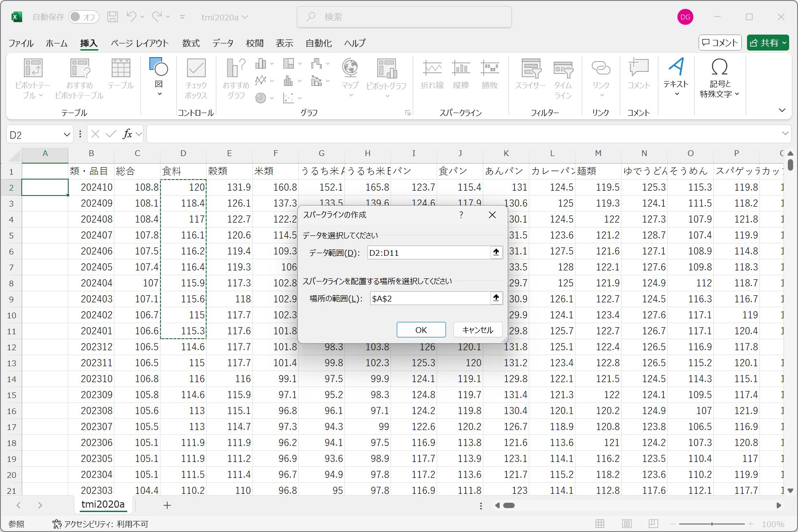
Task: Toggle AutoSave (自動保存) switch
Action: click(83, 17)
